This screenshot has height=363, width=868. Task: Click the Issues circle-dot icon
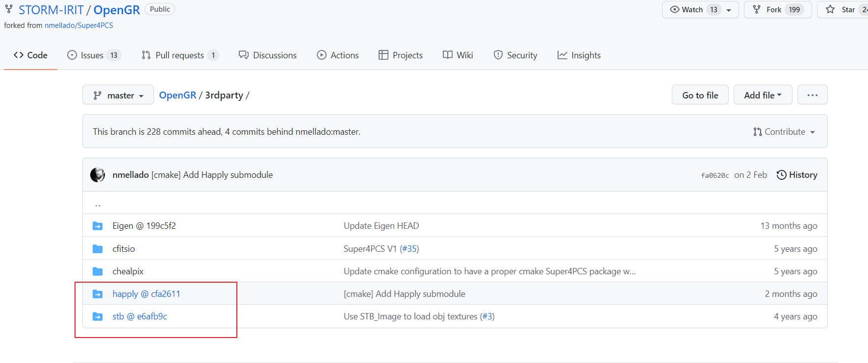click(72, 55)
